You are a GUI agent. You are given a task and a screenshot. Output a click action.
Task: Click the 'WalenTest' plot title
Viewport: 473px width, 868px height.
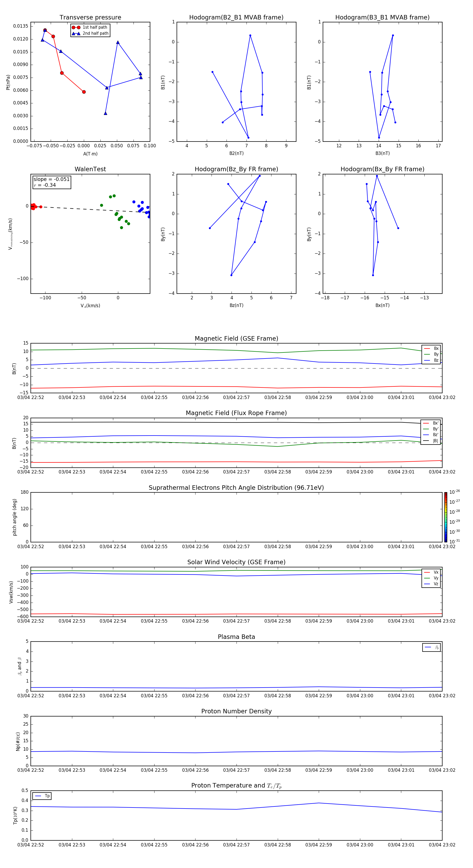point(90,169)
